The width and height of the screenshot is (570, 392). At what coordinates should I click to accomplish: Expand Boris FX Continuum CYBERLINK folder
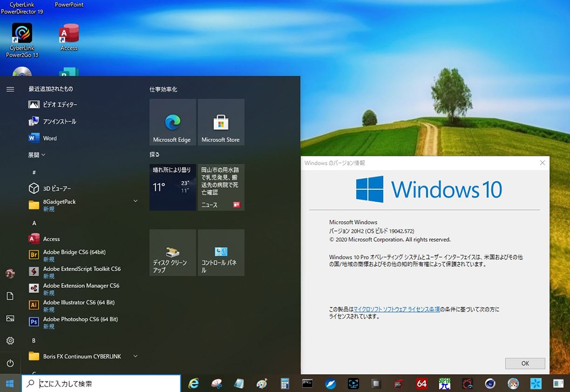[83, 356]
